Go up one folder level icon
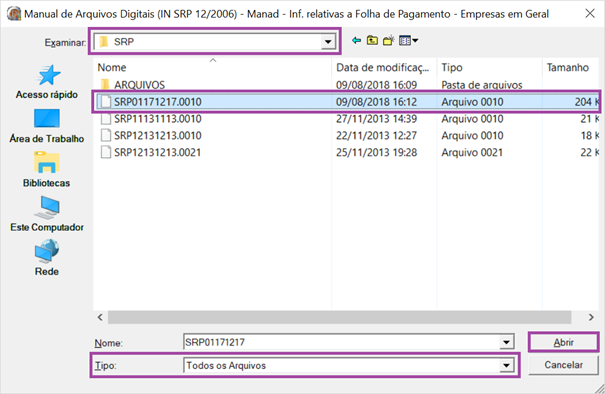This screenshot has width=605, height=394. pyautogui.click(x=372, y=41)
